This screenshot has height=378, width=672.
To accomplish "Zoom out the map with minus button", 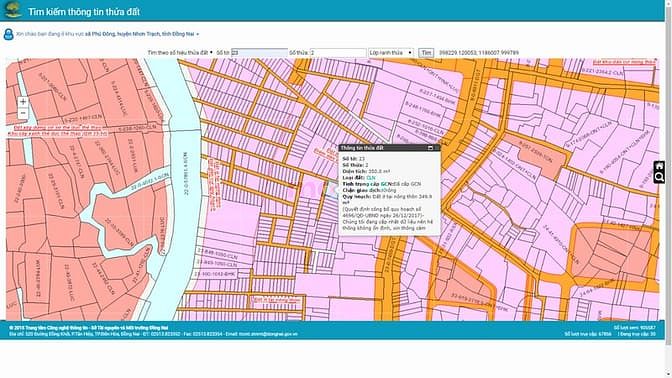I will point(23,114).
